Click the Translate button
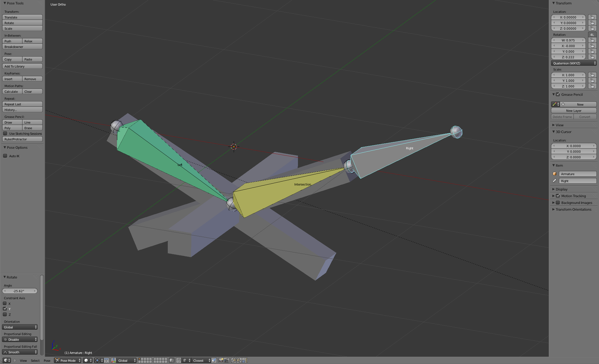Image resolution: width=599 pixels, height=364 pixels. (x=22, y=17)
